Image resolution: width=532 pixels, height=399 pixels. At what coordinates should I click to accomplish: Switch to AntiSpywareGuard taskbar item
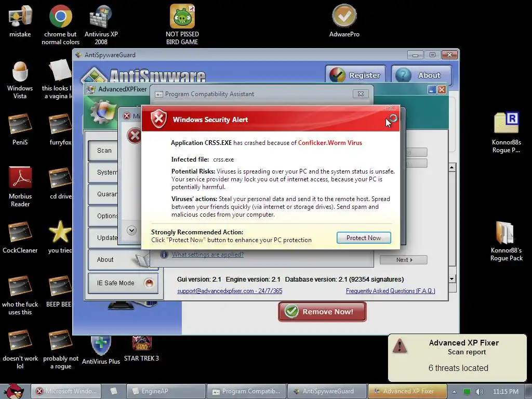tap(327, 391)
